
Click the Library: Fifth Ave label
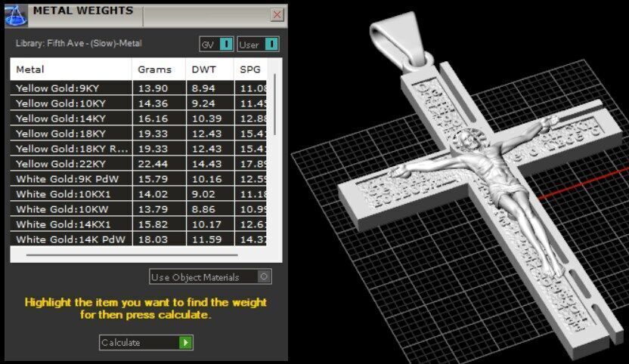point(79,43)
